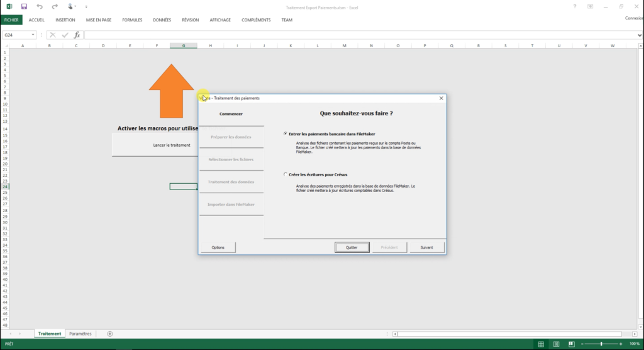This screenshot has height=350, width=644.
Task: Click the horizontal scrollbar left arrow
Action: pos(395,334)
